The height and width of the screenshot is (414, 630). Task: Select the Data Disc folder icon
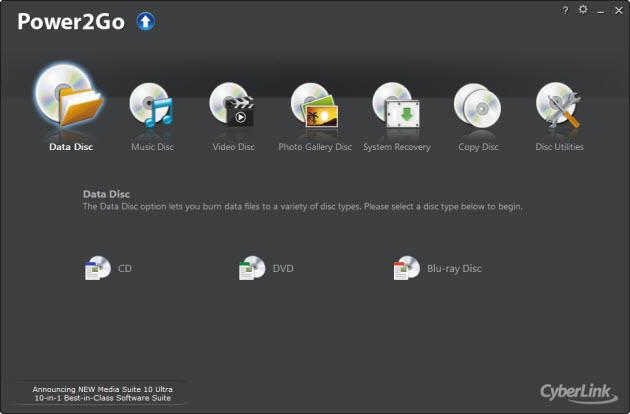click(x=70, y=96)
